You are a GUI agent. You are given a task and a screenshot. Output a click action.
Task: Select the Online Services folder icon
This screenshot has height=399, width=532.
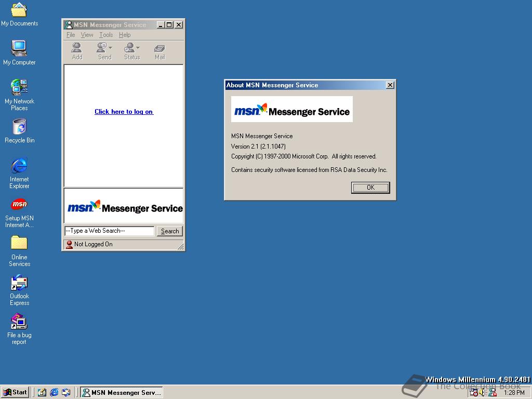(x=19, y=251)
